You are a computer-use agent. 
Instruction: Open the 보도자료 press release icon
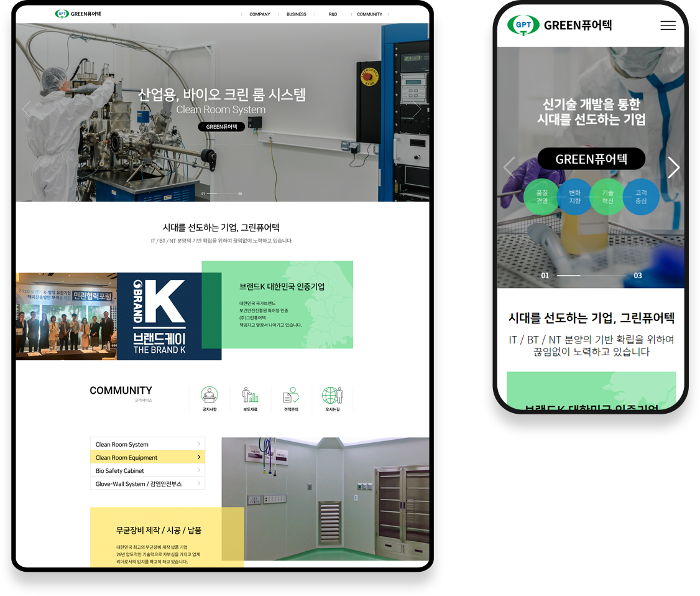coord(250,396)
